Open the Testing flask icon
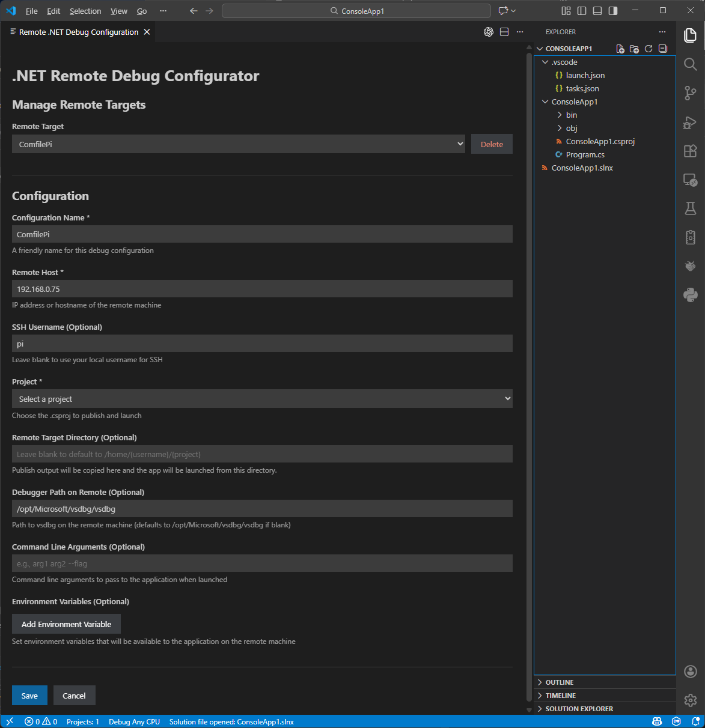Screen dimensions: 705x728 coord(690,208)
